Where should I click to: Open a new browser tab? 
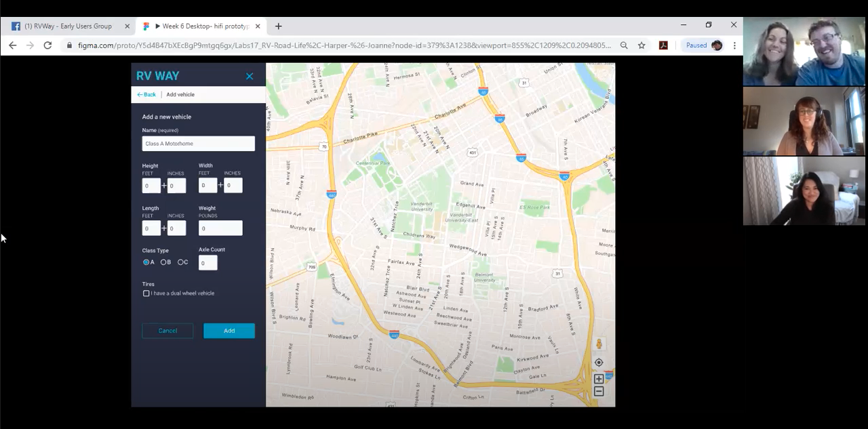pos(278,26)
